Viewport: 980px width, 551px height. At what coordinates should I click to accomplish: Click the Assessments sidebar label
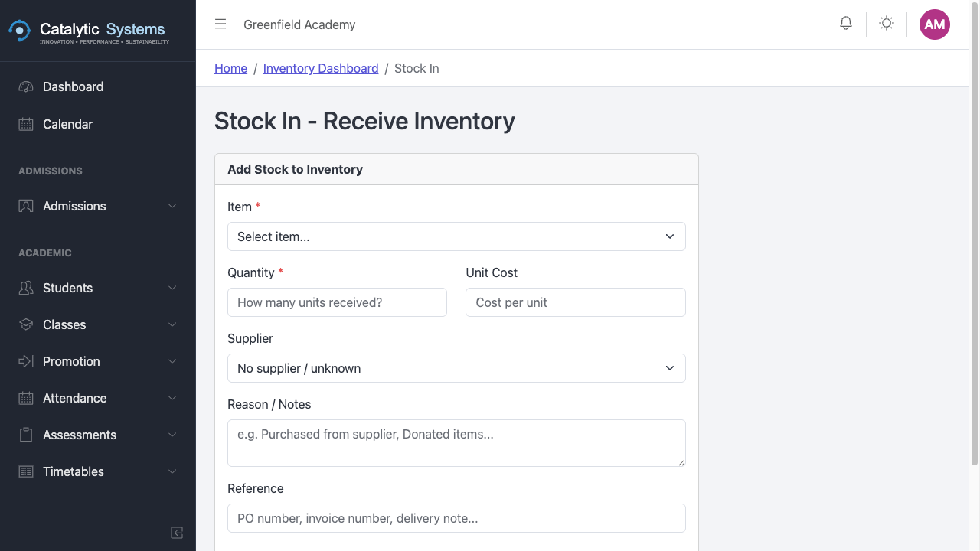80,435
